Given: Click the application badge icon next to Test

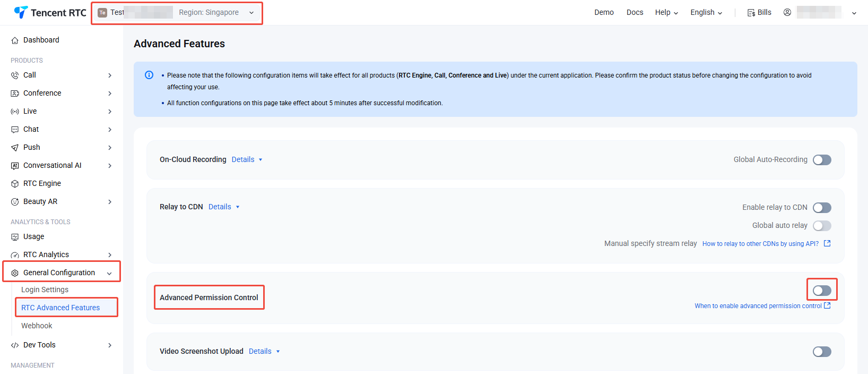Looking at the screenshot, I should point(102,13).
